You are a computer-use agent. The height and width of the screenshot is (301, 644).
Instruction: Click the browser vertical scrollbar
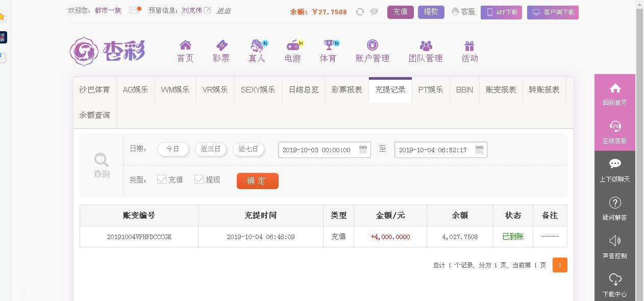640,150
